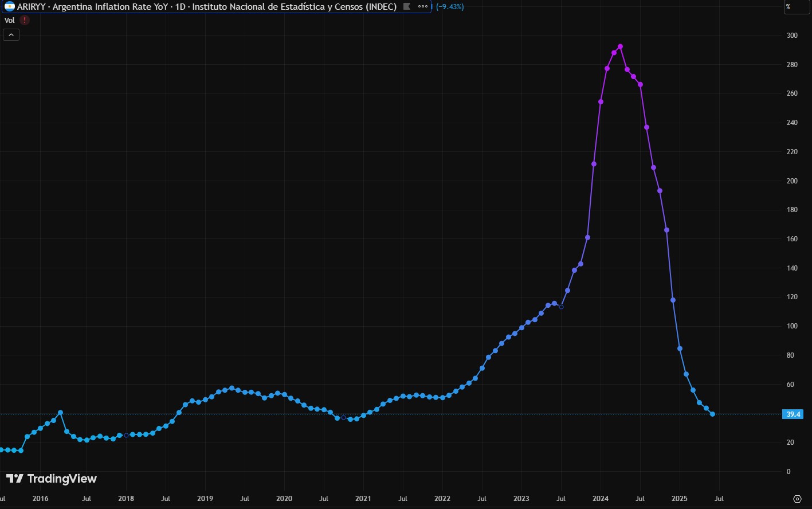Click the 2025 label on time axis

click(x=680, y=499)
